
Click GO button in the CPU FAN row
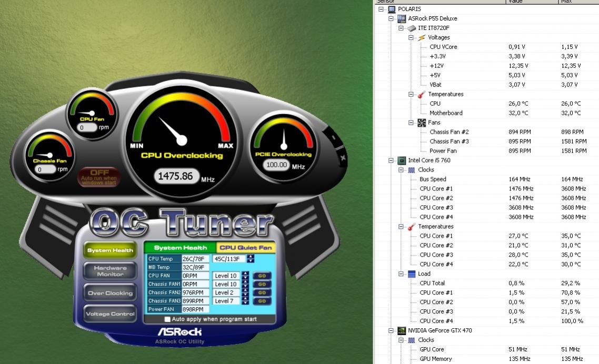[x=262, y=276]
